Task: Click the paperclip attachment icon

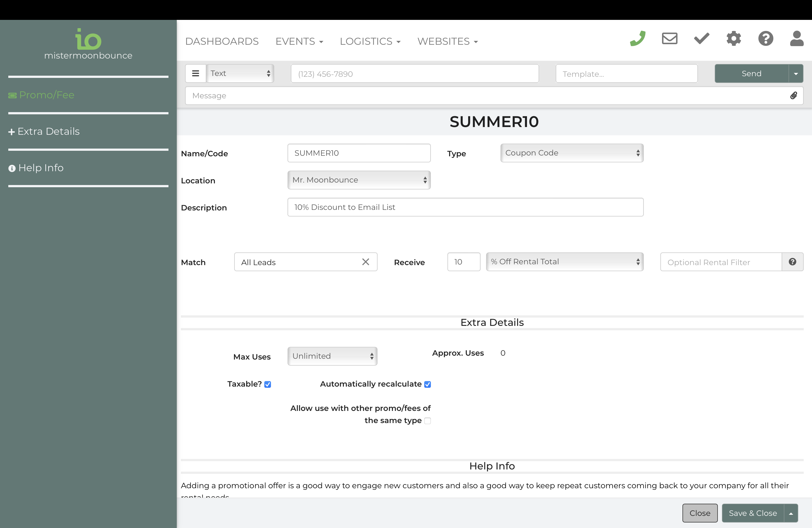Action: click(793, 96)
